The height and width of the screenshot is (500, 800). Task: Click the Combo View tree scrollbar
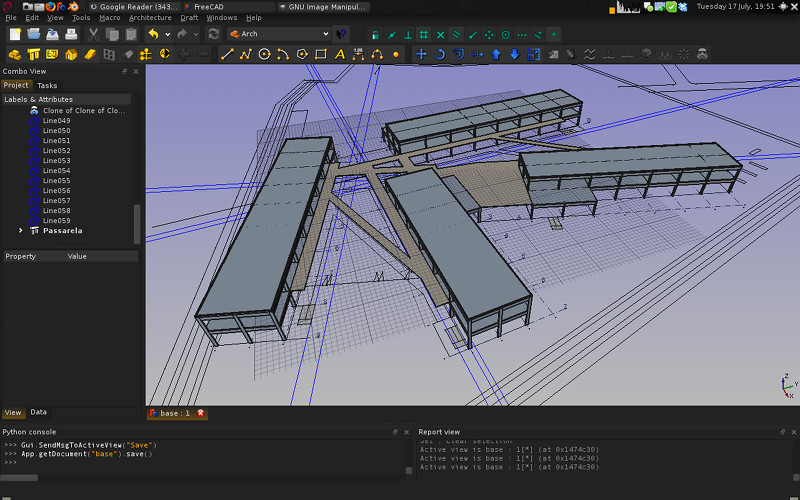(137, 224)
